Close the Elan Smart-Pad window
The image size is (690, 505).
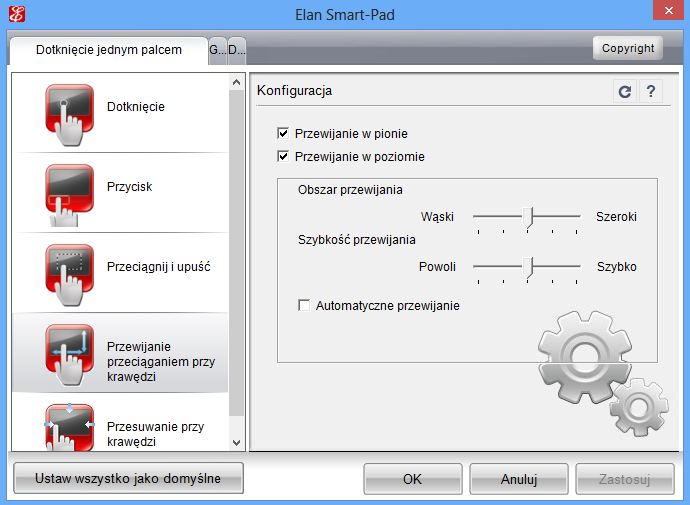point(668,10)
